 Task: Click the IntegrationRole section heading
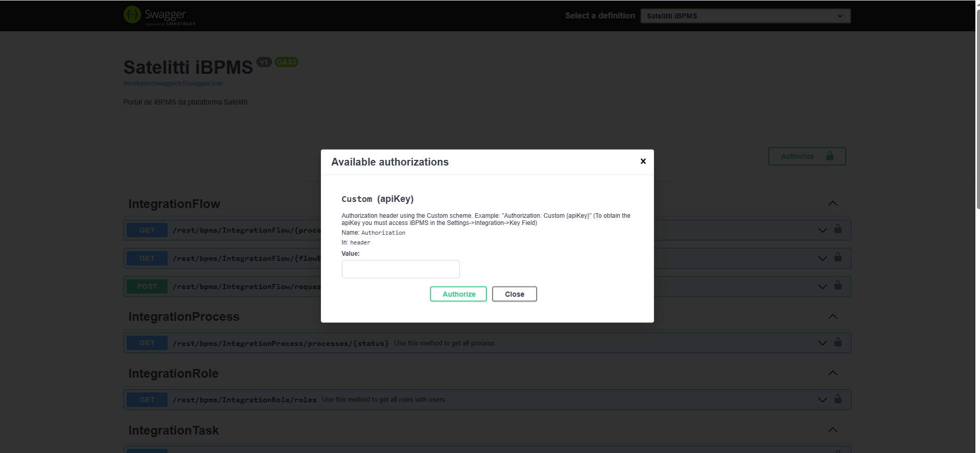[x=173, y=374]
